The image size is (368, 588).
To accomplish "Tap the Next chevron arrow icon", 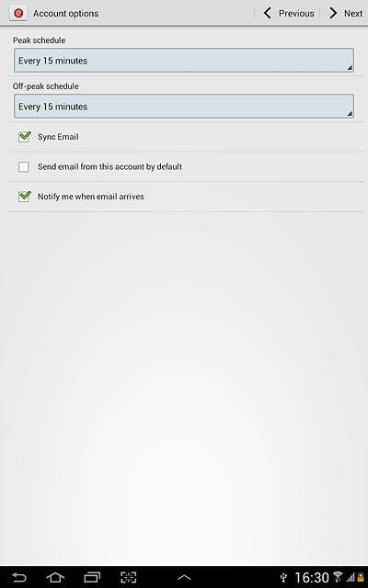I will 333,14.
